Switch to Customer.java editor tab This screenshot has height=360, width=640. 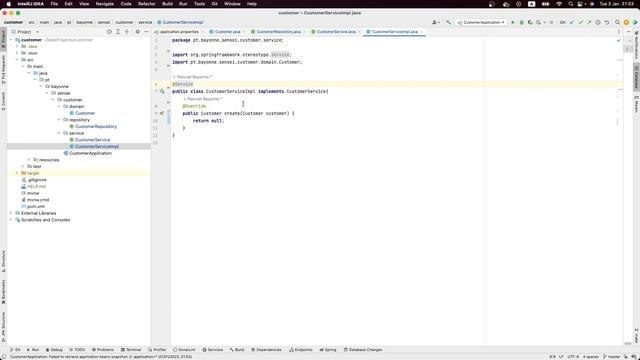point(227,32)
